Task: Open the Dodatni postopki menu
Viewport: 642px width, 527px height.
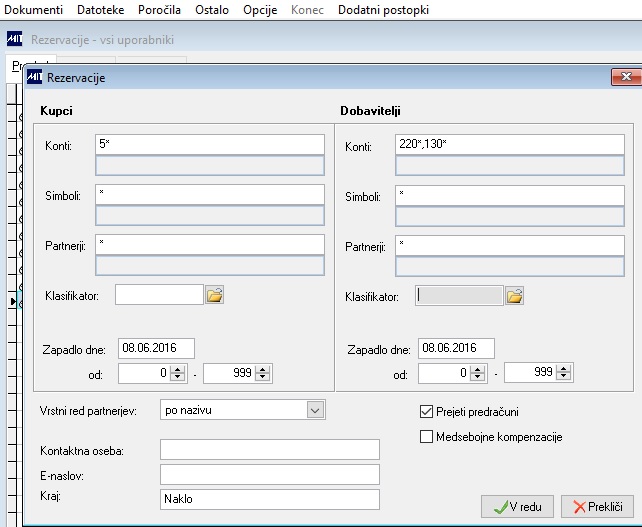Action: coord(383,10)
